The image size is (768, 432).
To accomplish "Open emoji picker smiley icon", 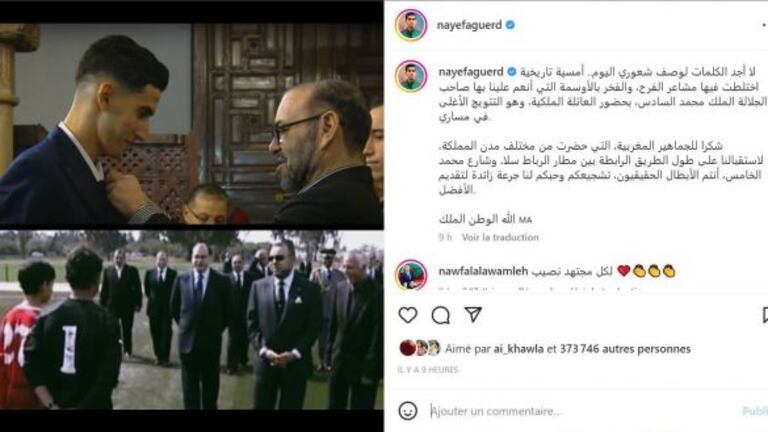I will coord(408,410).
